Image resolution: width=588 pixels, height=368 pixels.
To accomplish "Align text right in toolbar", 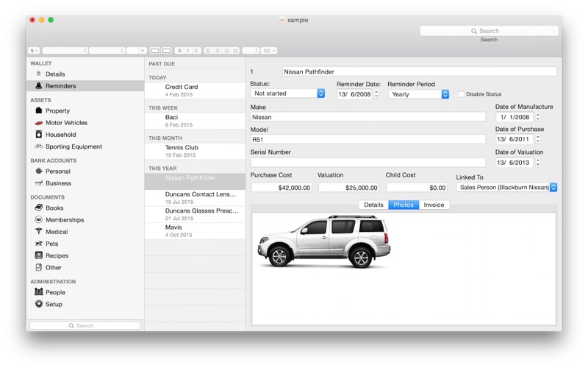I will click(x=226, y=51).
